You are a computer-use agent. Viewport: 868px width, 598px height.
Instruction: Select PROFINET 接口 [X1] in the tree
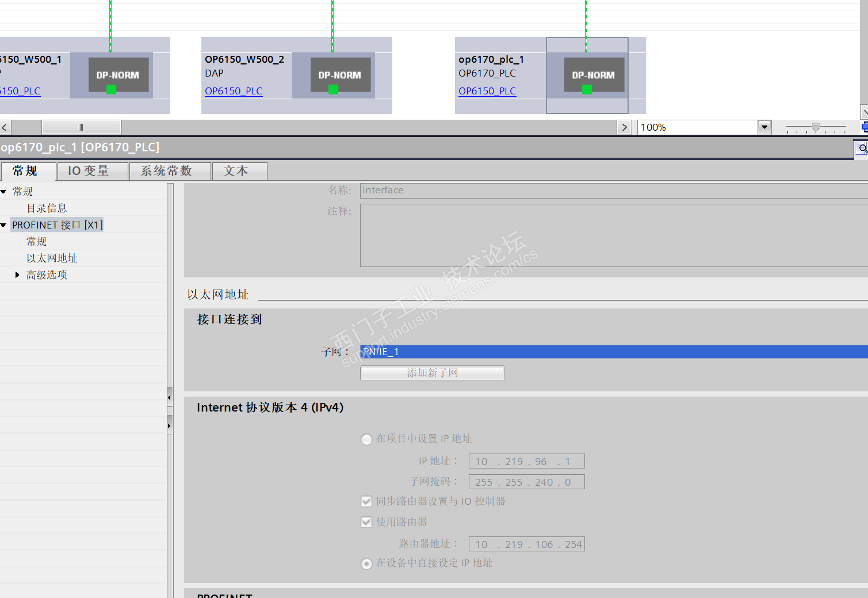pyautogui.click(x=58, y=225)
